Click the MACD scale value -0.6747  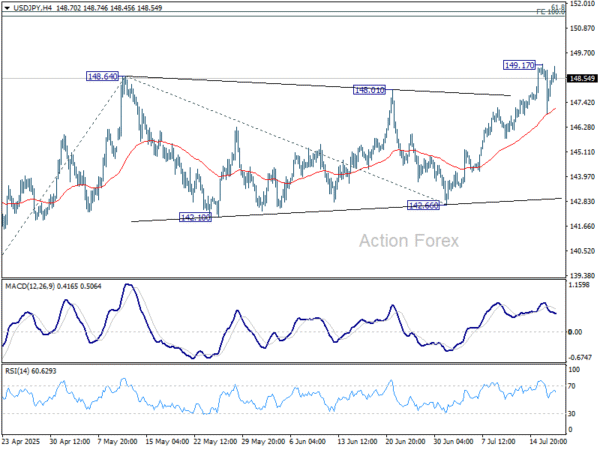(580, 357)
